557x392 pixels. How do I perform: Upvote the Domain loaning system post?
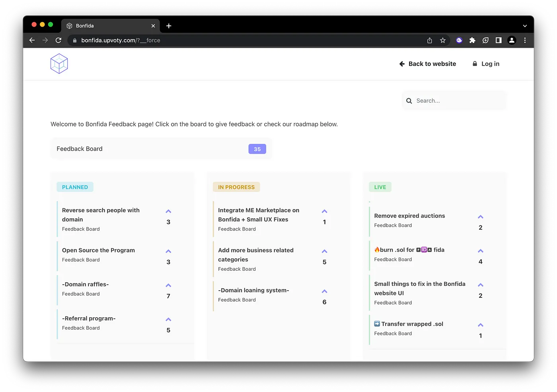(x=324, y=291)
